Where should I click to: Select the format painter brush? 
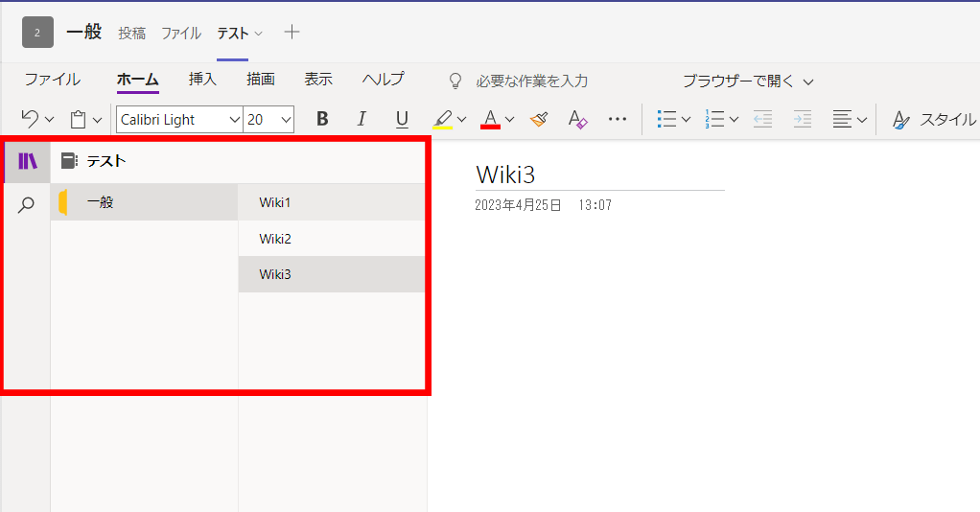coord(539,119)
